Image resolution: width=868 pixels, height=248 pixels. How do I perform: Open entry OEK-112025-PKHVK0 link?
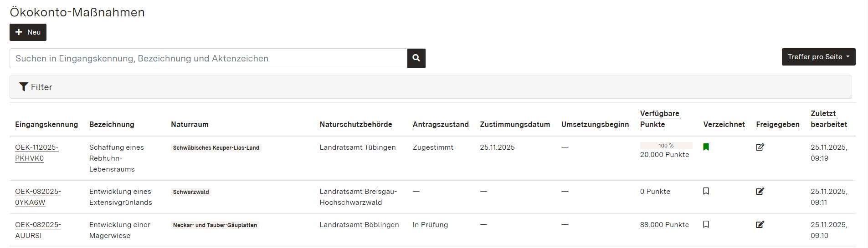[36, 153]
